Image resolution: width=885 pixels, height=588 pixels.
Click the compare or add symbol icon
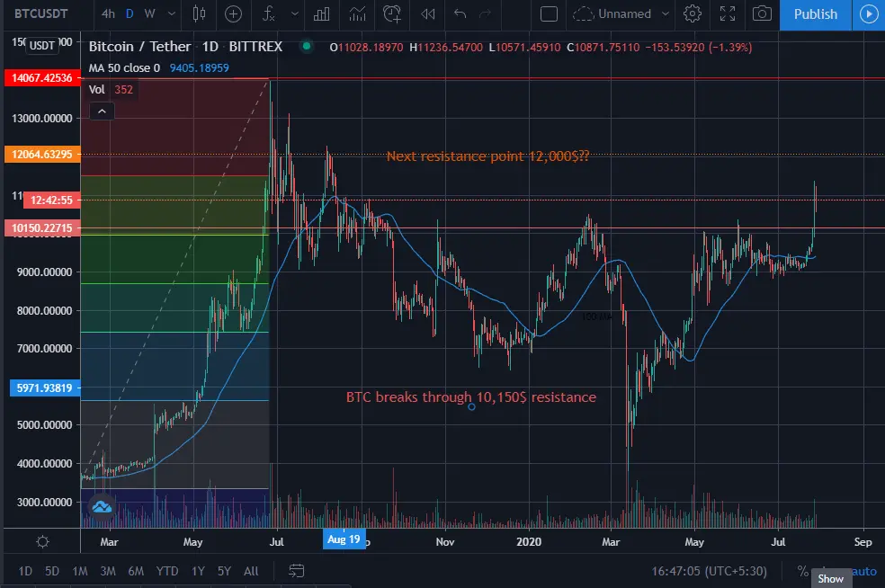(233, 13)
